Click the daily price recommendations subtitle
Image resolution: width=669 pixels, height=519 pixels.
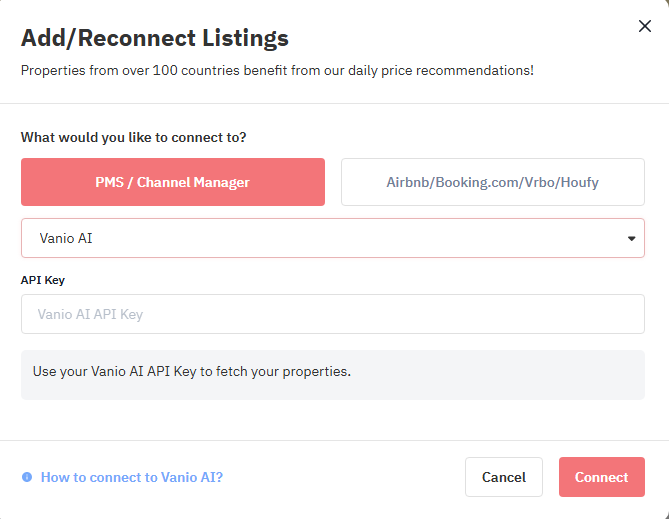pos(277,70)
